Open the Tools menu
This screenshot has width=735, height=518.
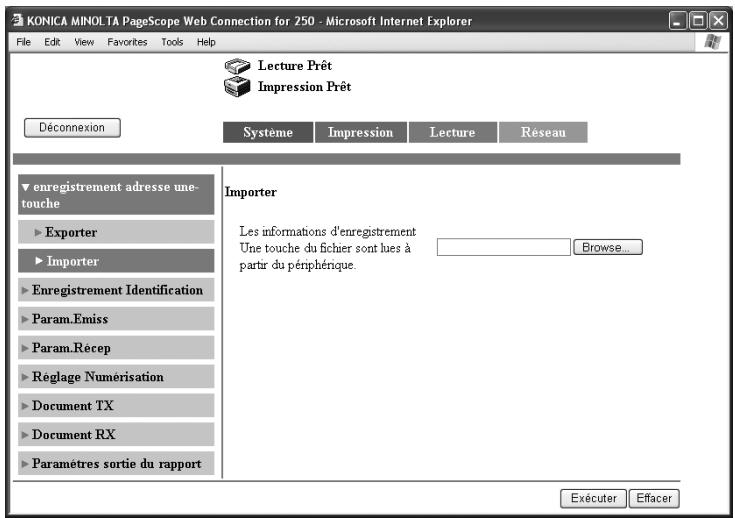(172, 42)
